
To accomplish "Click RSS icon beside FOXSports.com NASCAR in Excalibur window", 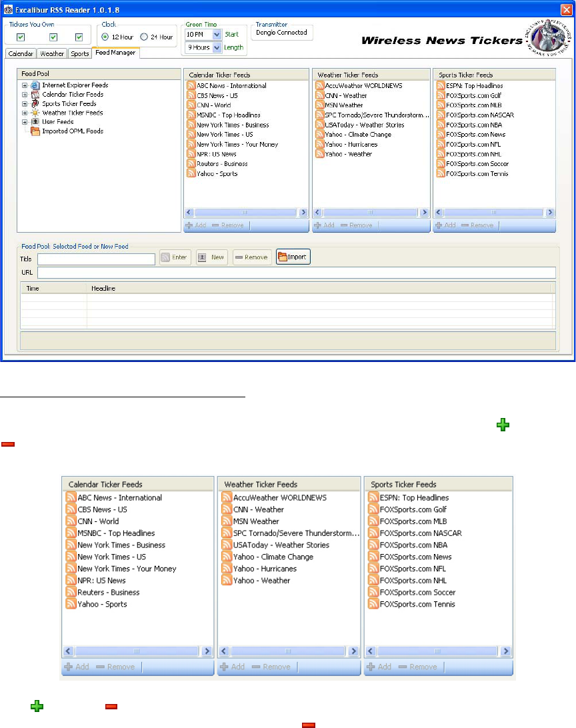I will (441, 115).
